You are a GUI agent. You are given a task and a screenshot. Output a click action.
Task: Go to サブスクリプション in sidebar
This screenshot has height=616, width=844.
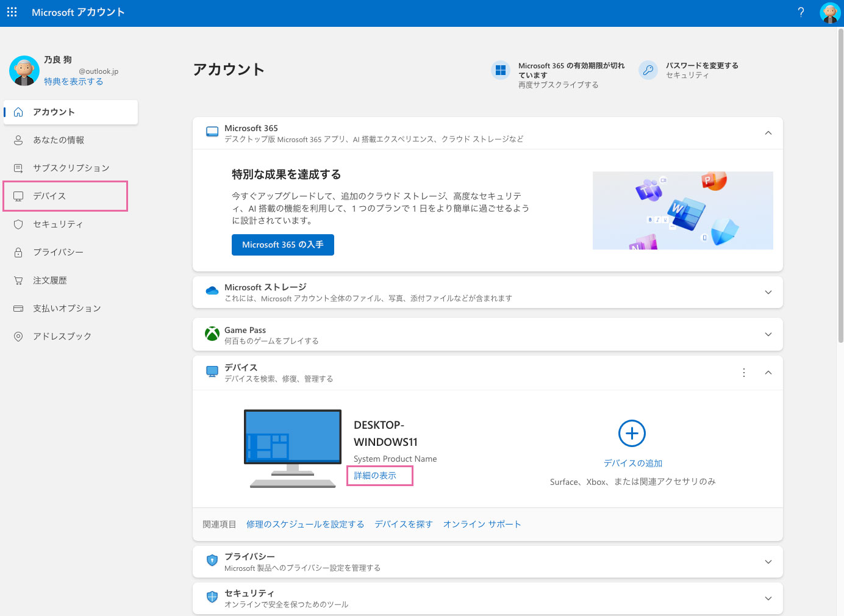[71, 168]
